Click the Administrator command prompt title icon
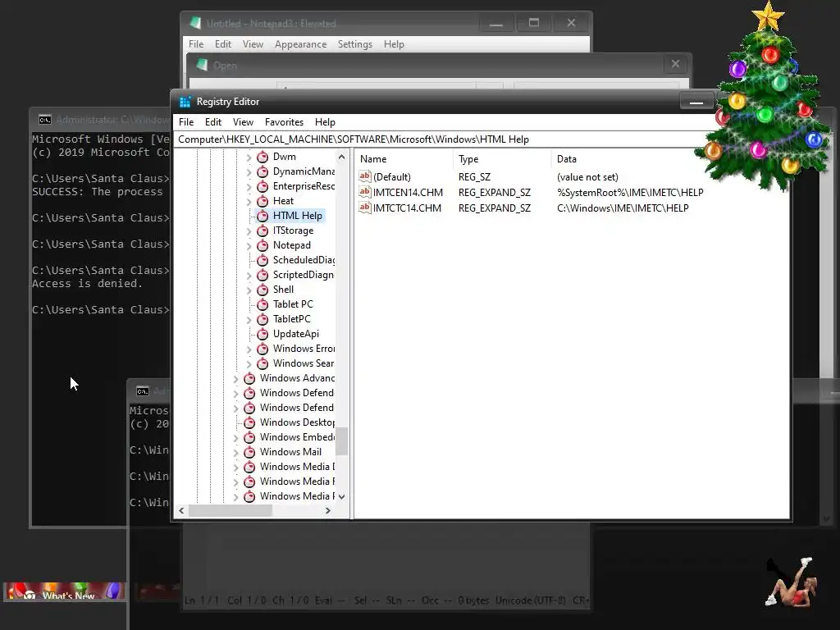Viewport: 840px width, 630px height. (45, 120)
